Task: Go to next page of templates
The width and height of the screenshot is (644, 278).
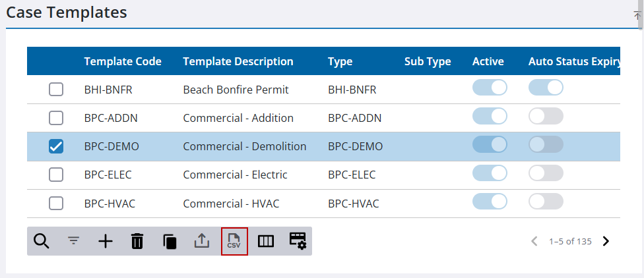Action: point(606,241)
